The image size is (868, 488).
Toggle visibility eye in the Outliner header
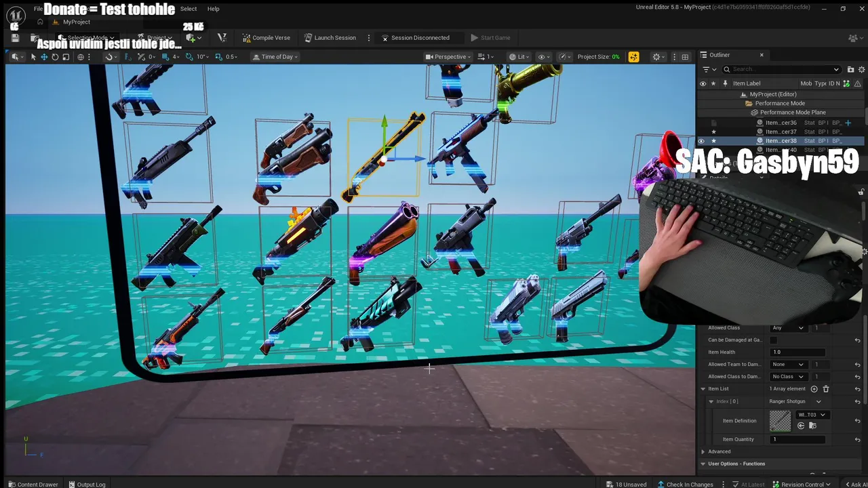pyautogui.click(x=703, y=83)
